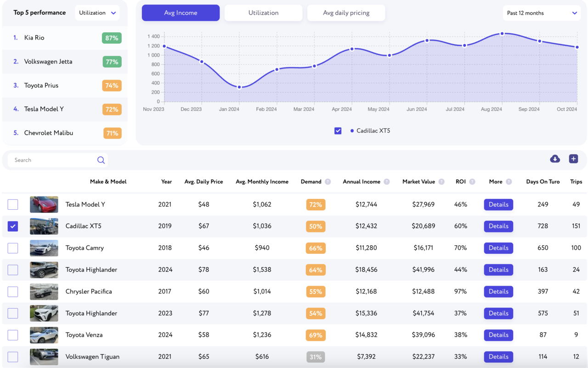Viewport: 588px width, 368px height.
Task: Check the Tesla Model Y row checkbox
Action: (13, 204)
